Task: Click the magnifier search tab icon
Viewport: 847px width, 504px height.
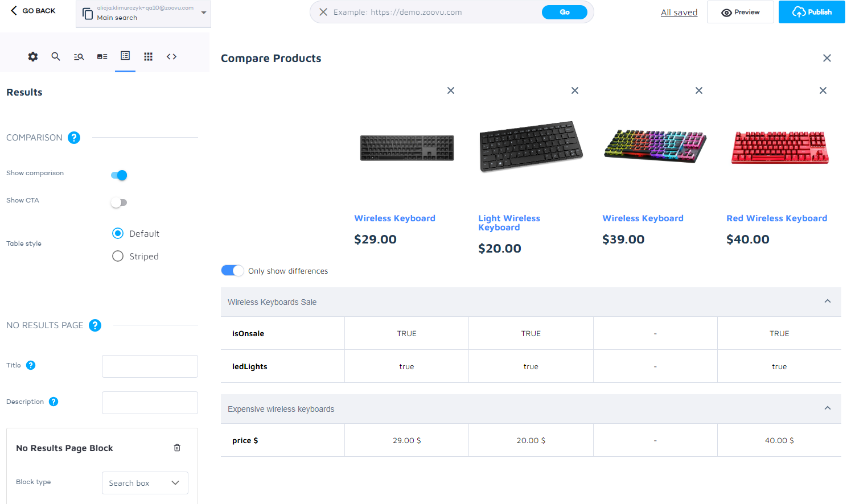Action: 56,56
